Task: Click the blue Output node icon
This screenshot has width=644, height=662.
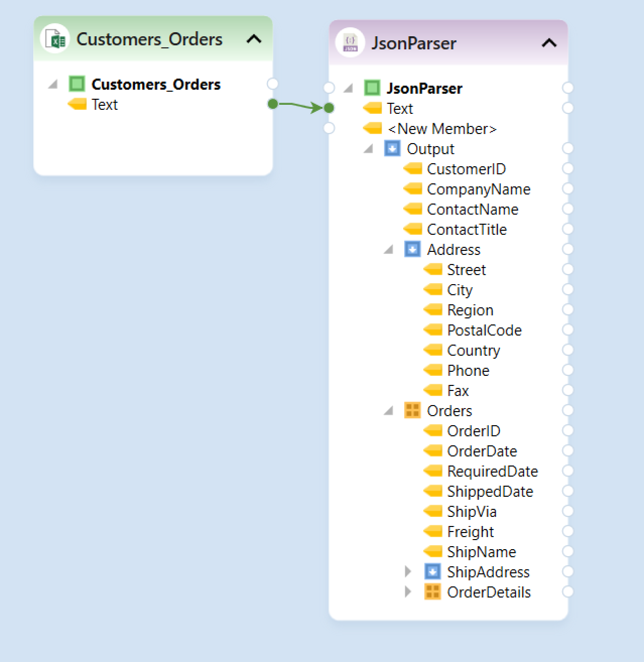Action: [x=392, y=149]
